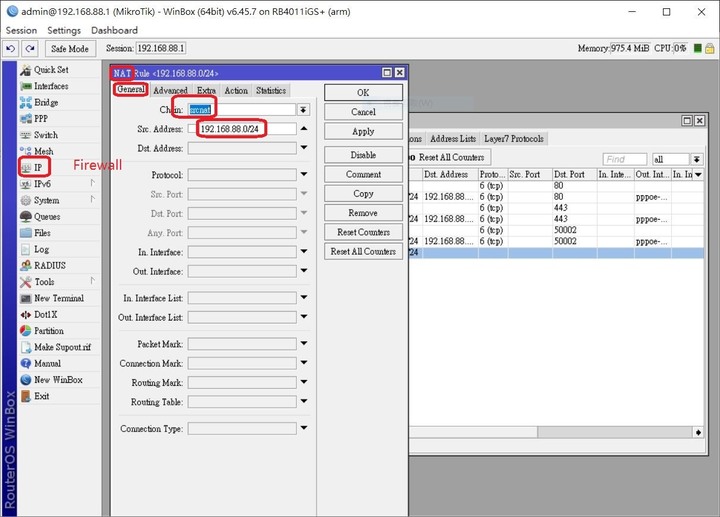The image size is (720, 517).
Task: Toggle the Src. Address invert checkbox
Action: coord(191,129)
